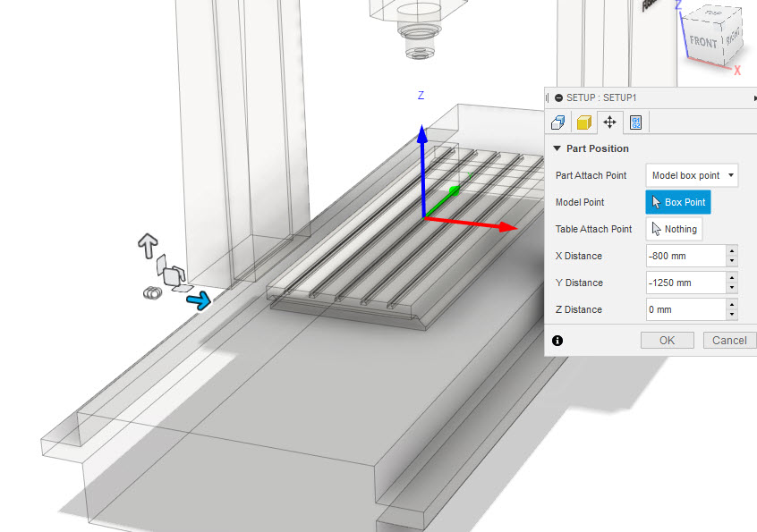Viewport: 757px width, 532px height.
Task: Collapse the SETUP dialog using the minus icon
Action: tap(558, 98)
